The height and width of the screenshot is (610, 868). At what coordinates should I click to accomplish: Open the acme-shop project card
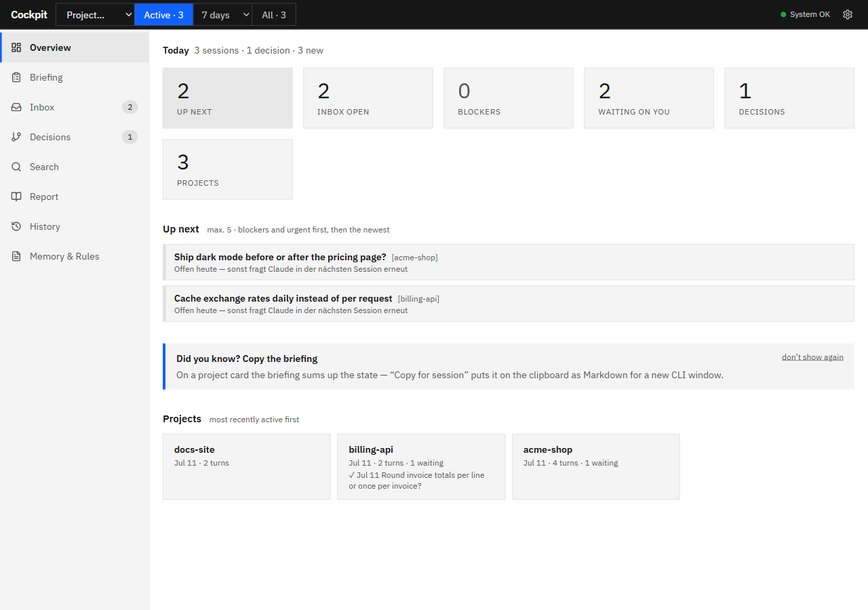click(x=596, y=467)
